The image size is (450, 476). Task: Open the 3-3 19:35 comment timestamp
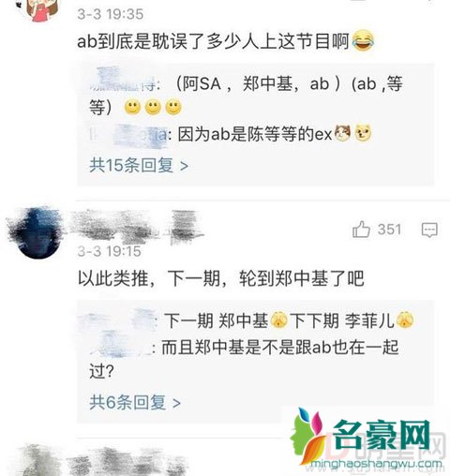point(111,14)
